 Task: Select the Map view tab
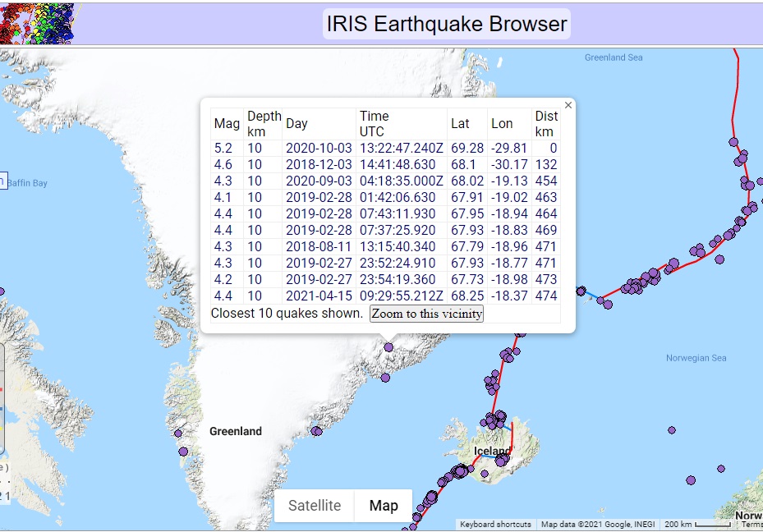pyautogui.click(x=384, y=505)
